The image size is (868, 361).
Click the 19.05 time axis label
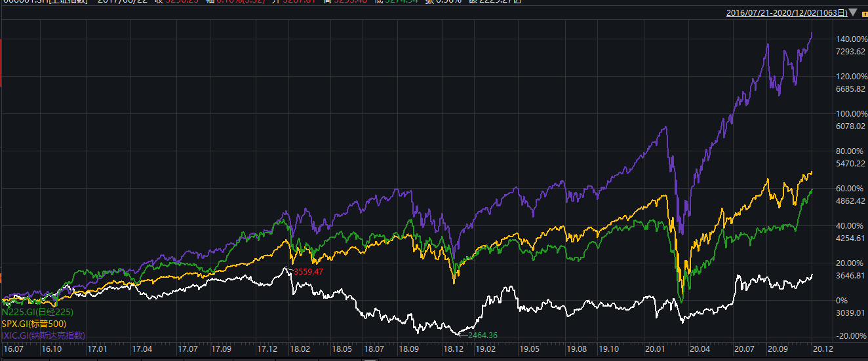click(x=528, y=349)
